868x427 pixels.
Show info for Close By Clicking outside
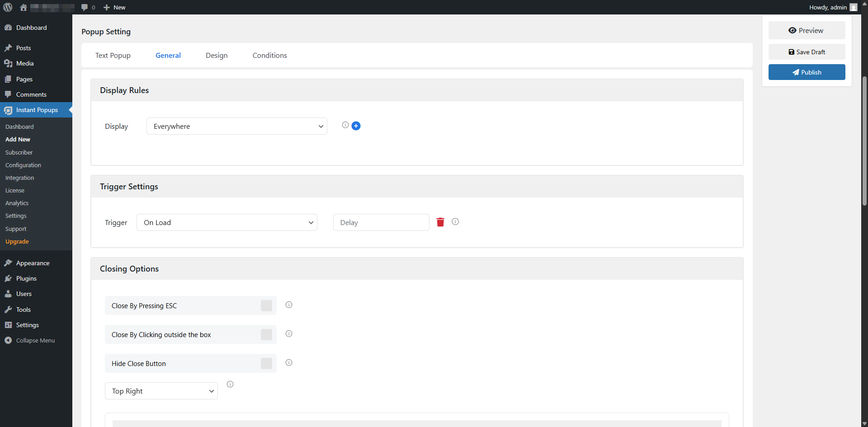289,334
